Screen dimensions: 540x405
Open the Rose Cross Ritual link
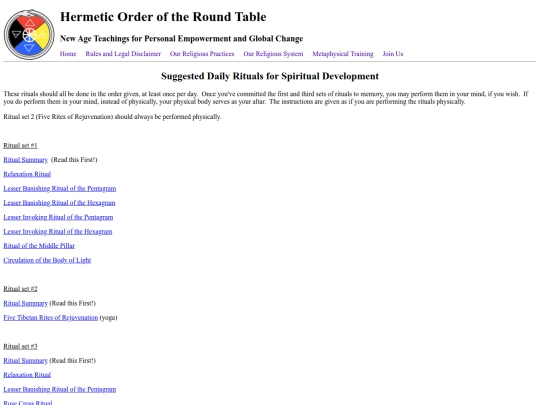28,402
